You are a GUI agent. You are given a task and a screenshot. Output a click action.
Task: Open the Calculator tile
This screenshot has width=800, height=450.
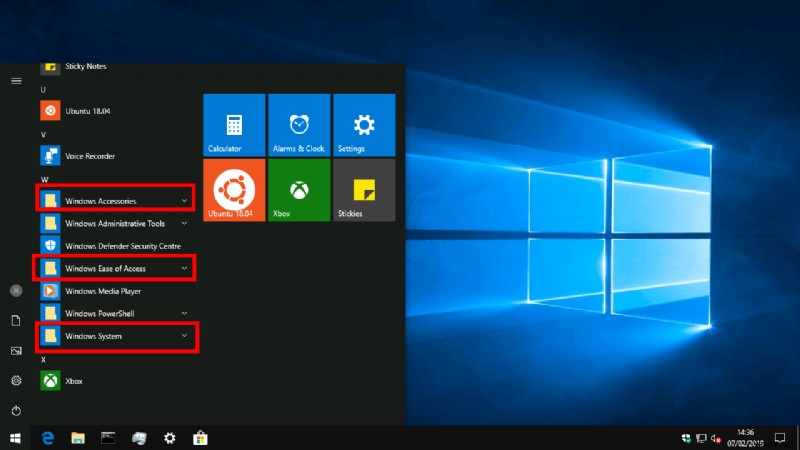pyautogui.click(x=234, y=125)
